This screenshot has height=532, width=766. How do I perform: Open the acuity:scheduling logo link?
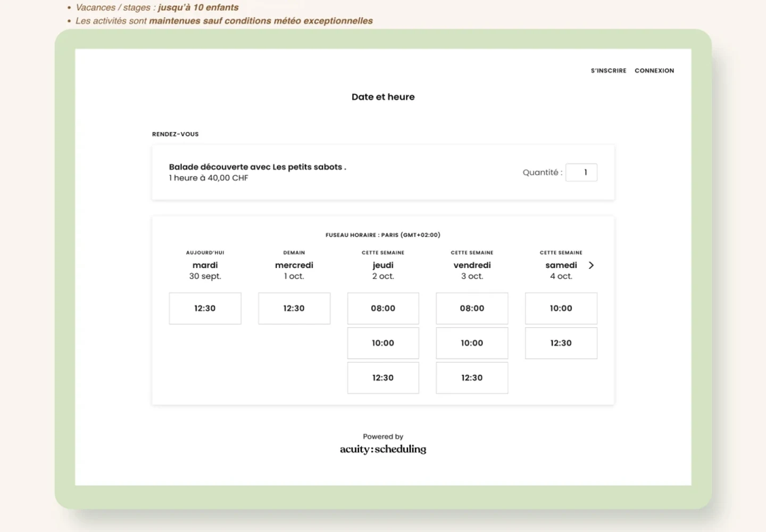pyautogui.click(x=383, y=449)
